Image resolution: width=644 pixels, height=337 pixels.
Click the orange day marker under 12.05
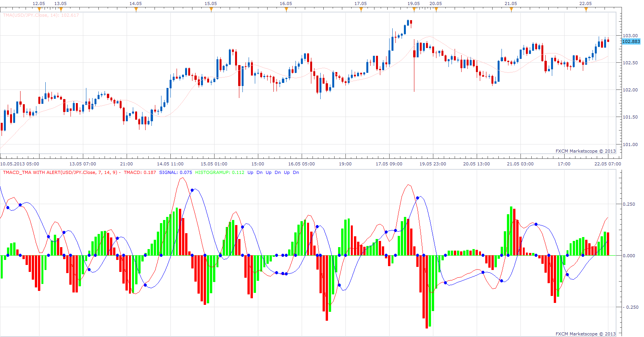pos(39,10)
